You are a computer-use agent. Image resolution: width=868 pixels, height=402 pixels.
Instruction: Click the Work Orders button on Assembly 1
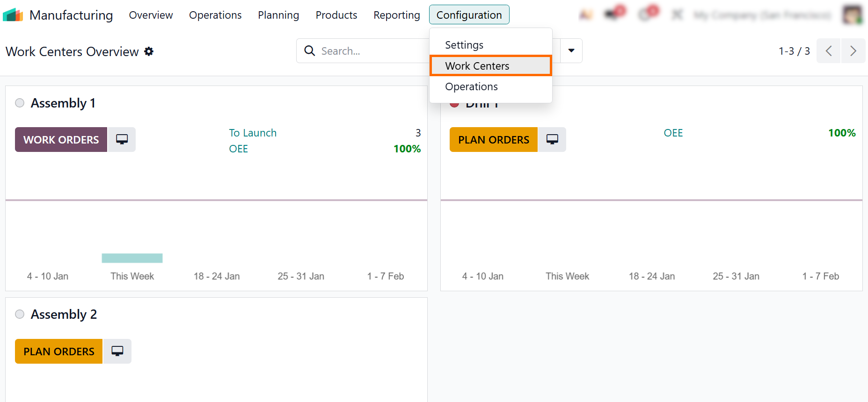tap(61, 140)
